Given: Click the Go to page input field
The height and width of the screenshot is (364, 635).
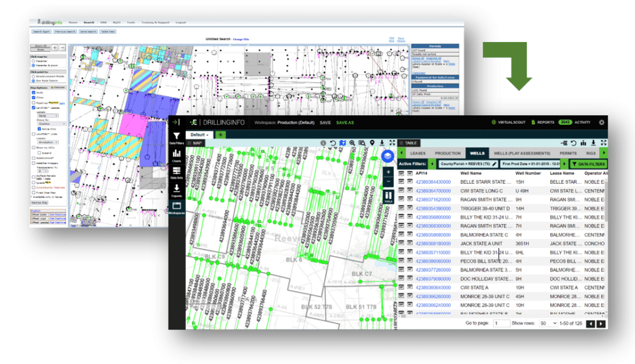Looking at the screenshot, I should 502,323.
